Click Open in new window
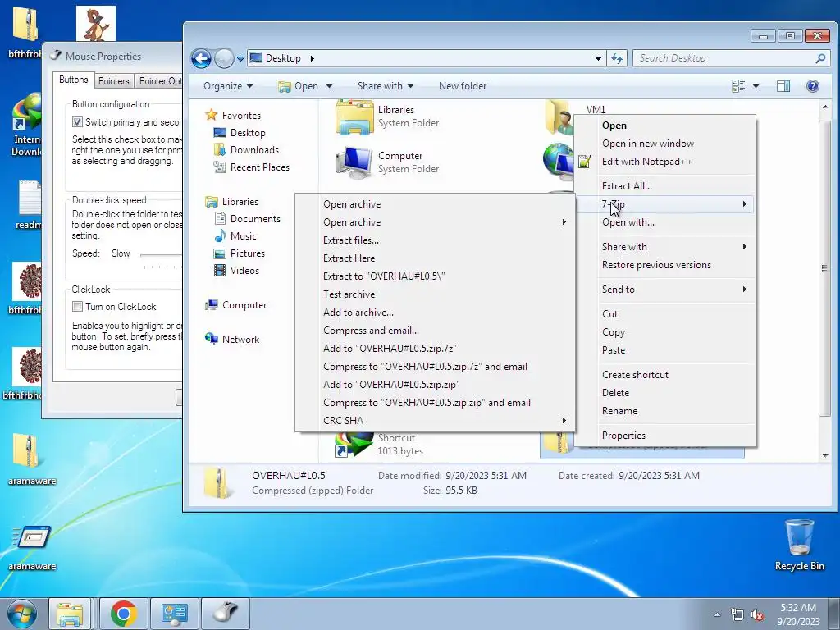 click(x=664, y=143)
